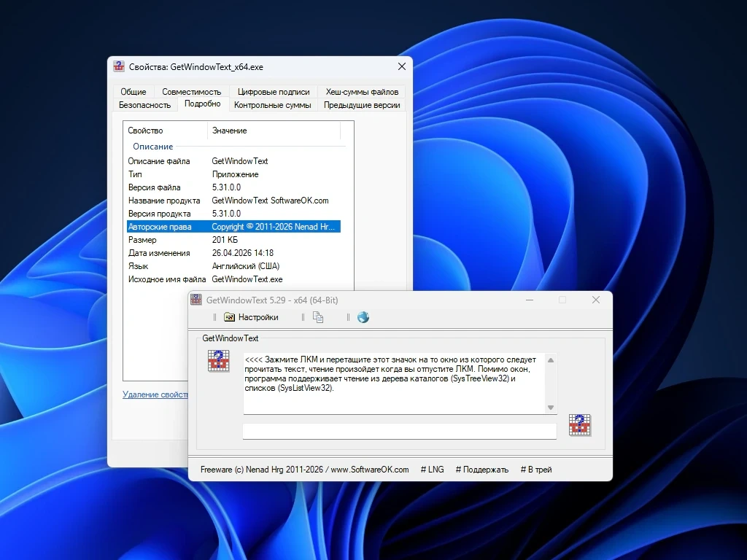Click the settings icon beside the Настройки label

pyautogui.click(x=230, y=317)
